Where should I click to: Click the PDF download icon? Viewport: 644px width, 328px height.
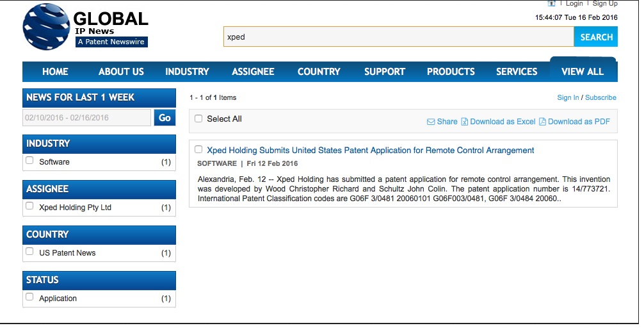coord(542,122)
